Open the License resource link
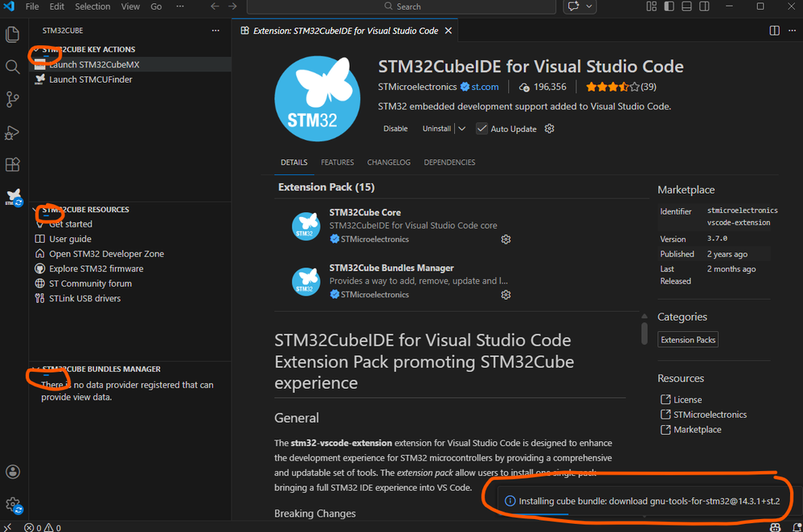Screen dimensions: 803x532 pyautogui.click(x=687, y=399)
